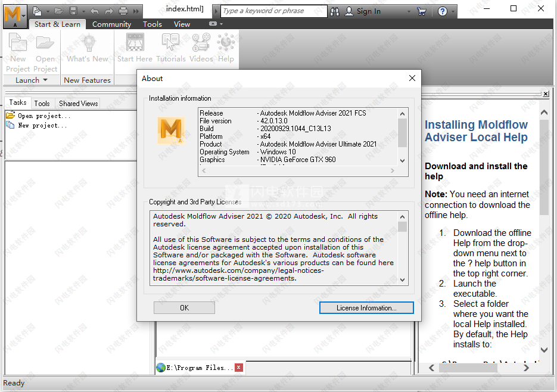Open ribbon display options dropdown arrow

pyautogui.click(x=221, y=24)
